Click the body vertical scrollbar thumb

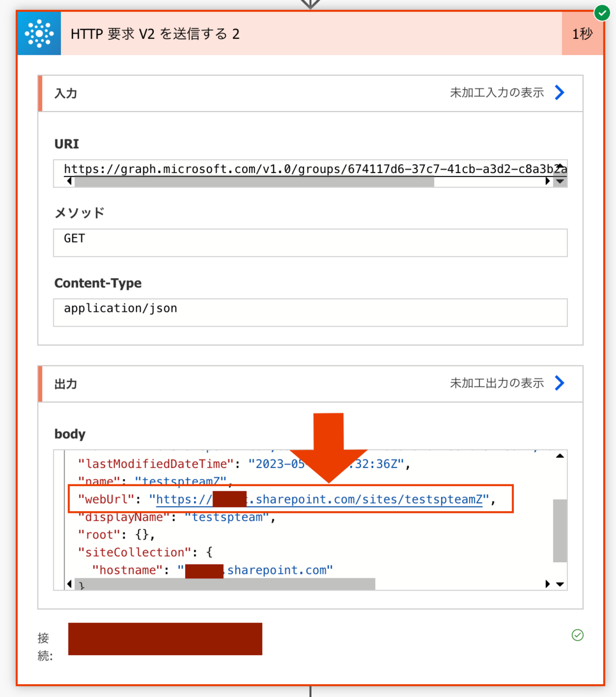(x=560, y=530)
